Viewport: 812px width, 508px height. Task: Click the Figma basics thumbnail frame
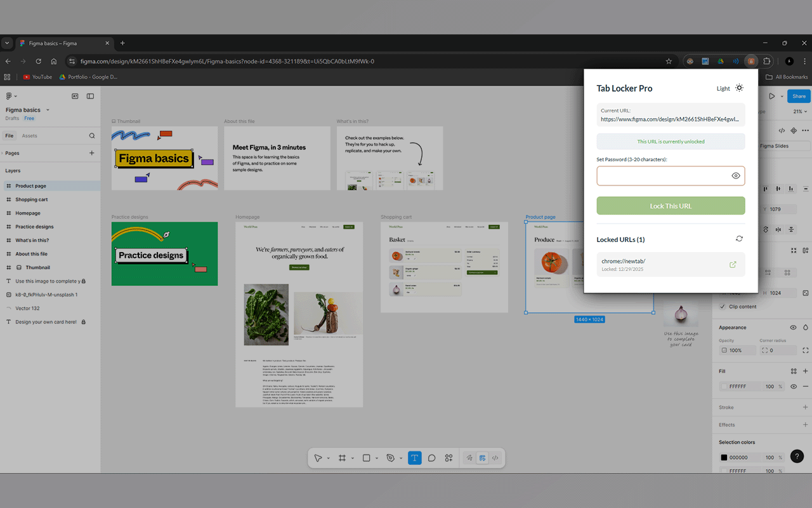164,158
